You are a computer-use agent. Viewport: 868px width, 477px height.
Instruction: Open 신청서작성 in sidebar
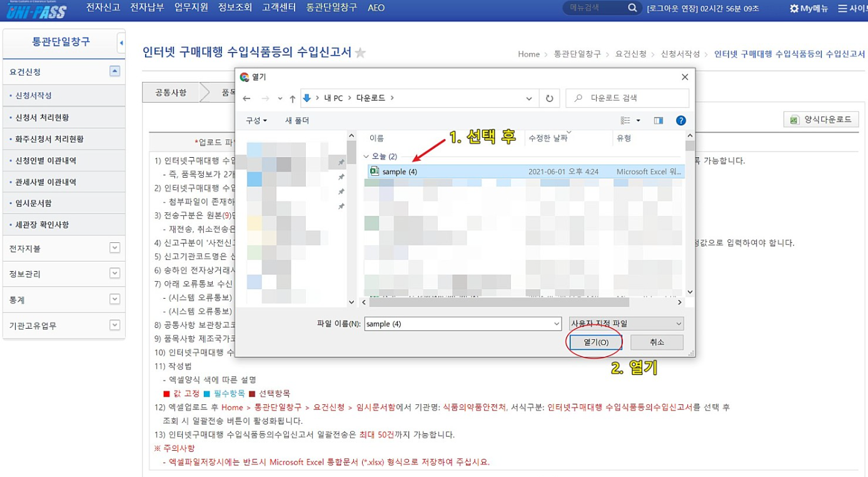tap(34, 96)
